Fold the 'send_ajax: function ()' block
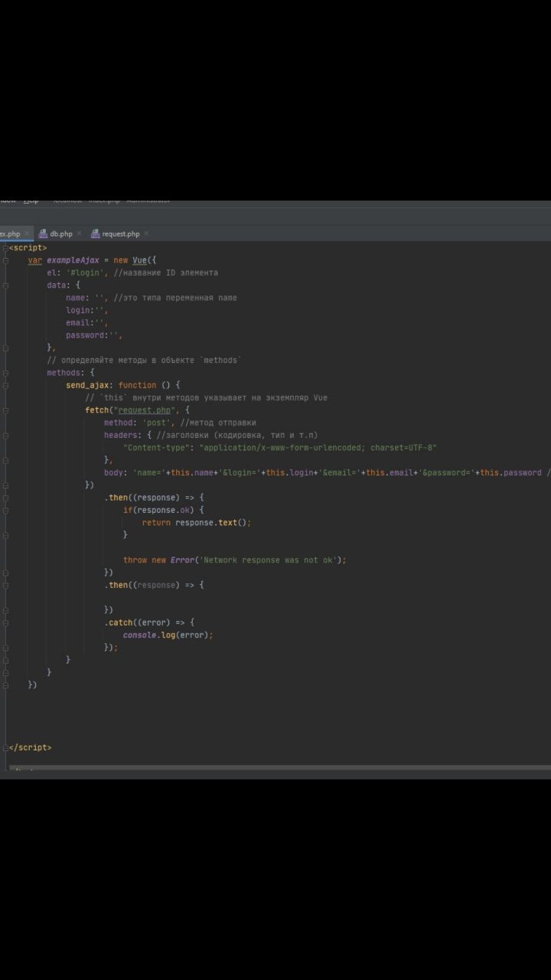Viewport: 551px width, 980px height. (5, 385)
